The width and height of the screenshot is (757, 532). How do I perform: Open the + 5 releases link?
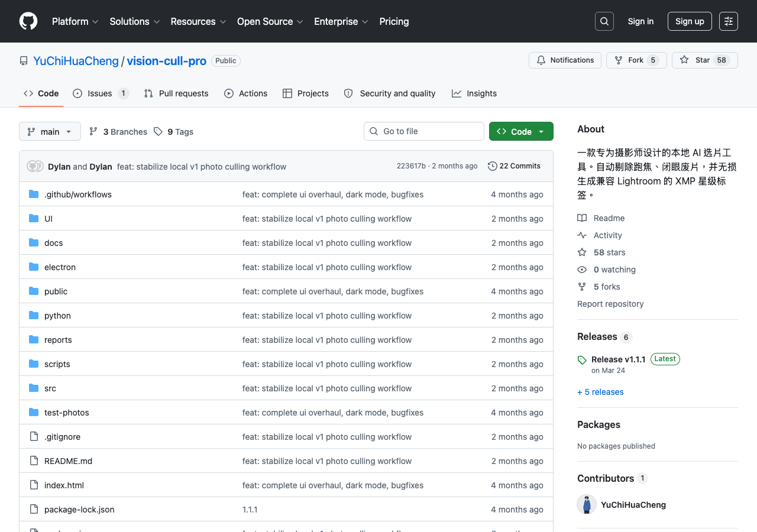pyautogui.click(x=600, y=392)
